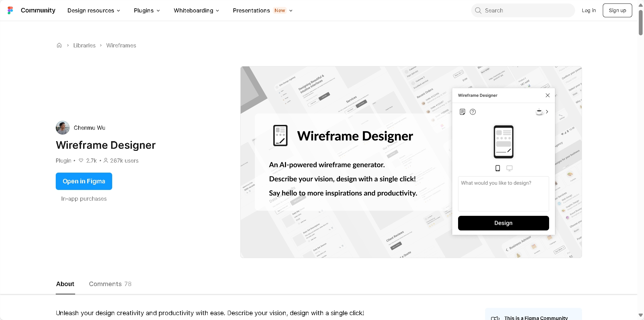Click the page's vertical scrollbar

click(x=641, y=22)
